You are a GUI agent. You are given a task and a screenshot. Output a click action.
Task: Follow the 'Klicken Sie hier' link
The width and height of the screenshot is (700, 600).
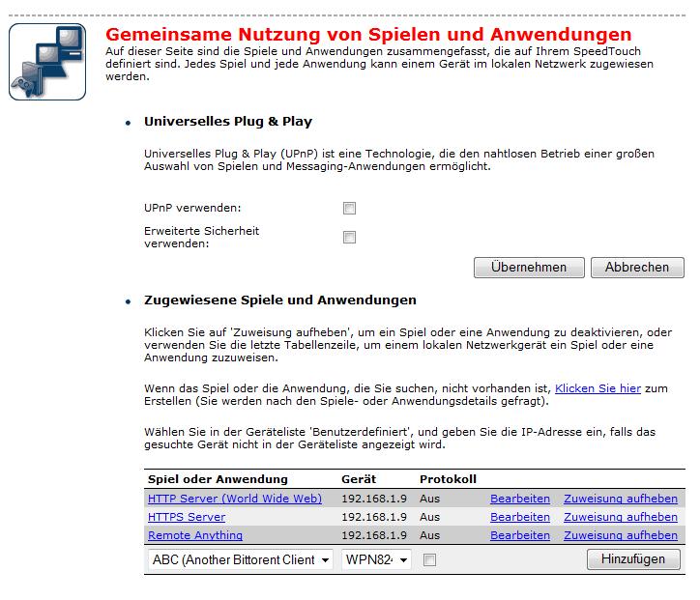point(598,388)
